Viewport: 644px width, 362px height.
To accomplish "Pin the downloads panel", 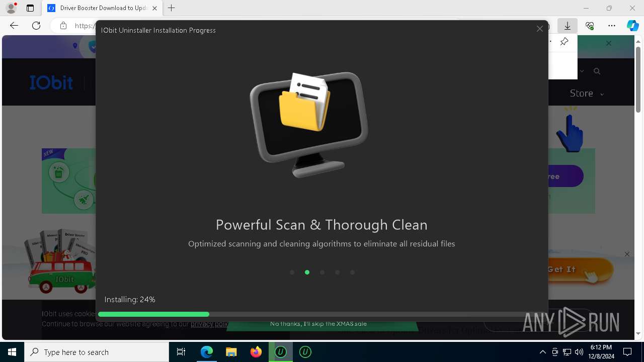I will (x=564, y=42).
